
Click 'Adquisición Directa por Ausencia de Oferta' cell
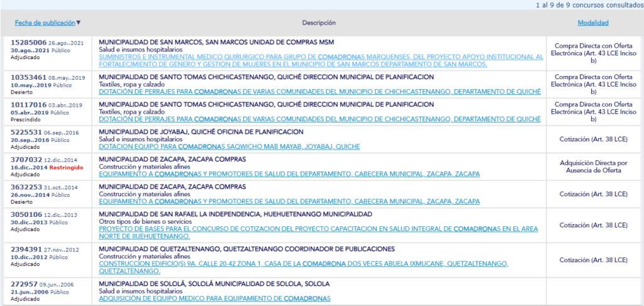[x=593, y=167]
